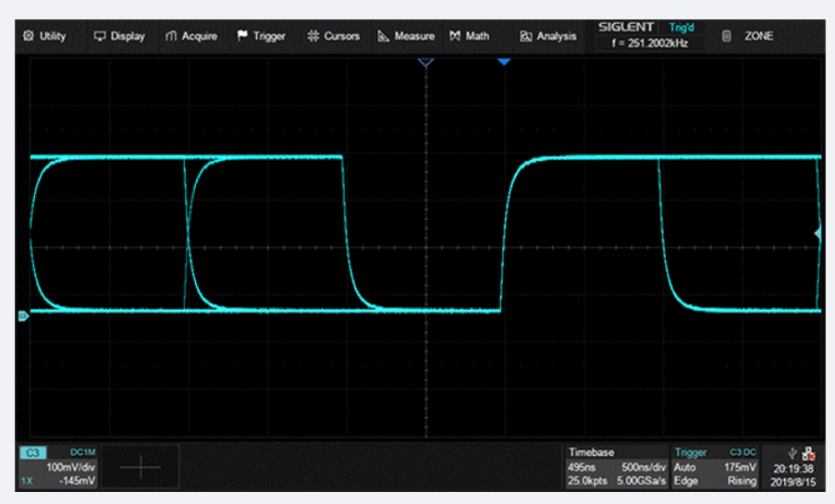Click the Rising slope label
Screen dimensions: 835x504
click(743, 481)
